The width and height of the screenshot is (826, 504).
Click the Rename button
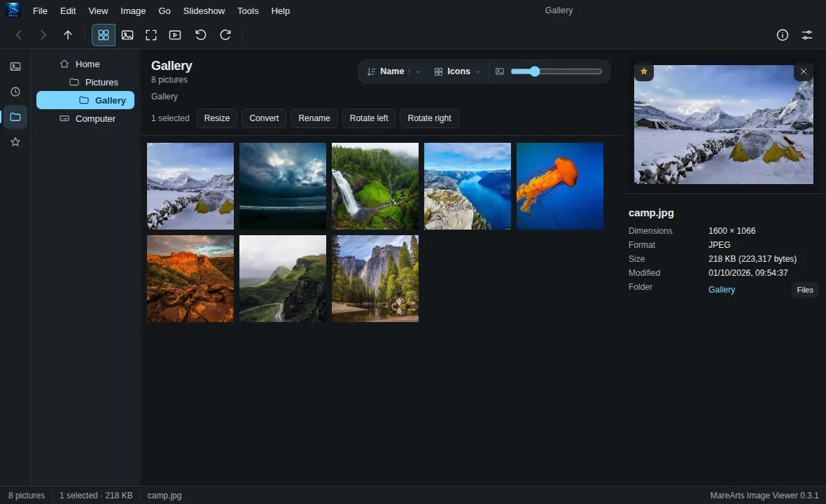click(x=314, y=118)
